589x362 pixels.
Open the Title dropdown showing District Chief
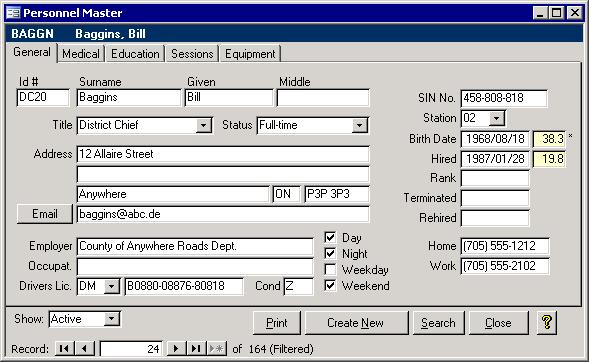pyautogui.click(x=203, y=125)
